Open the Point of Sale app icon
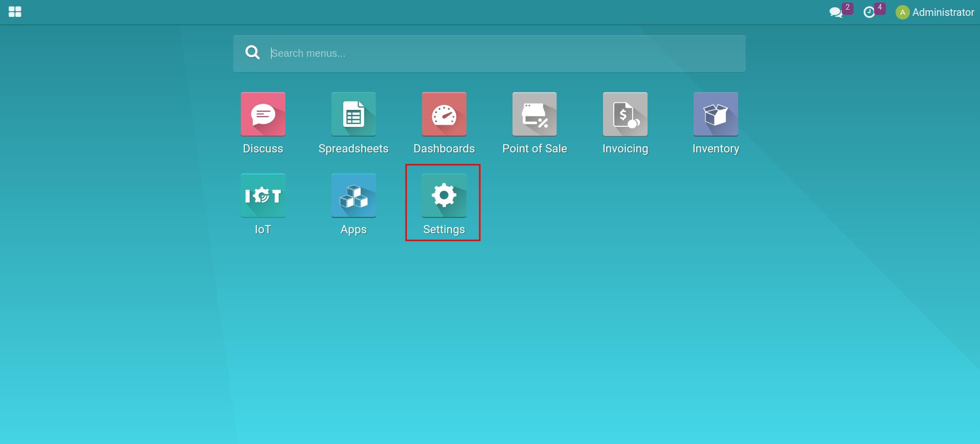 point(534,114)
